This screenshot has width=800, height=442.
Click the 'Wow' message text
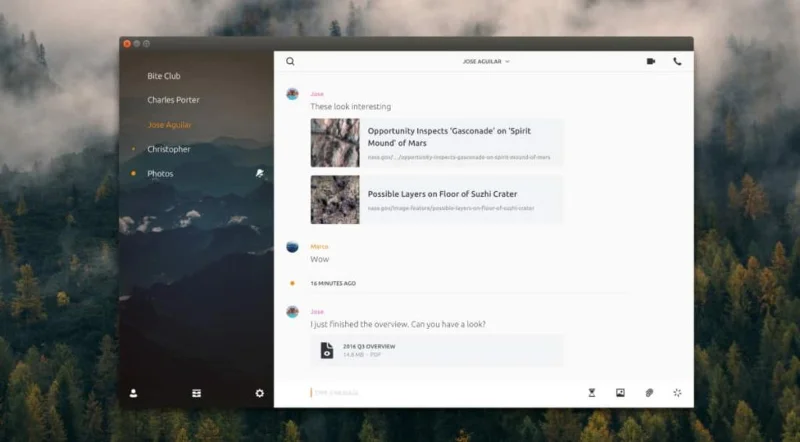(x=319, y=259)
